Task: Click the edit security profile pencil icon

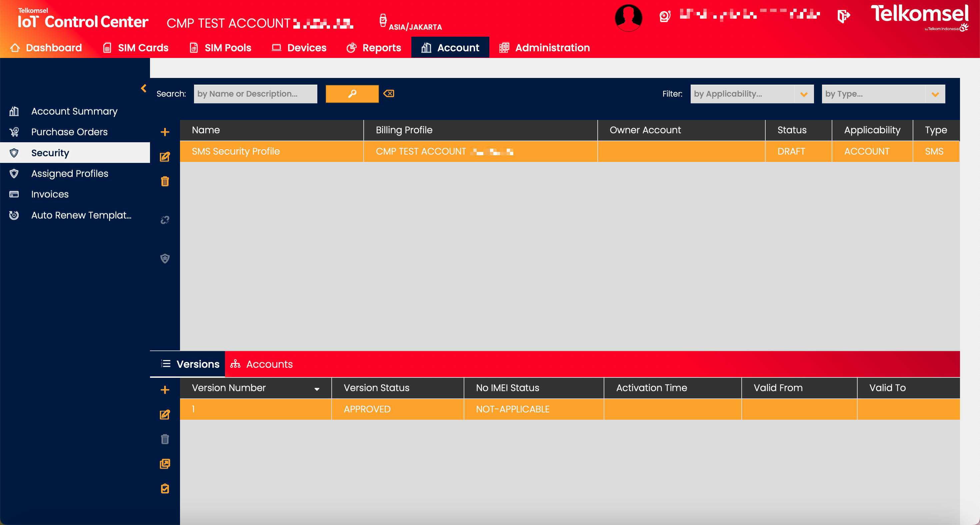Action: pos(165,157)
